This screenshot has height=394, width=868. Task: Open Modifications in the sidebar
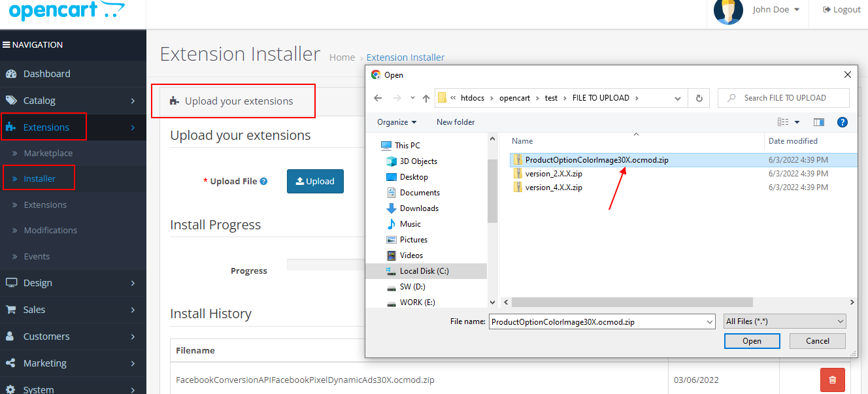tap(50, 230)
